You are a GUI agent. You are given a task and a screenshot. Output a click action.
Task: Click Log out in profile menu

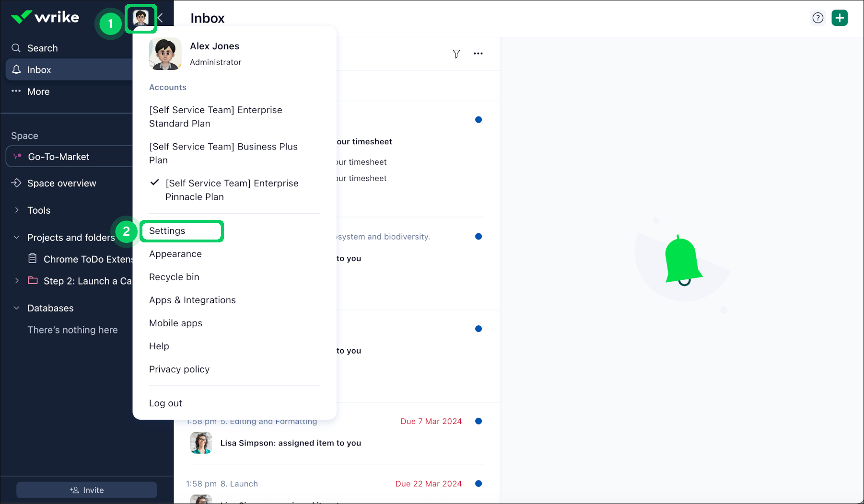click(x=165, y=403)
